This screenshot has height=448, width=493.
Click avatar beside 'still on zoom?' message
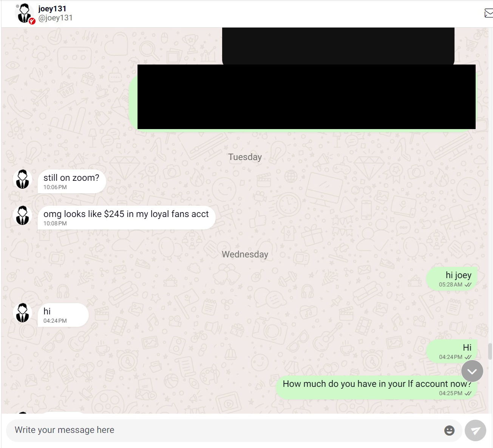tap(23, 179)
